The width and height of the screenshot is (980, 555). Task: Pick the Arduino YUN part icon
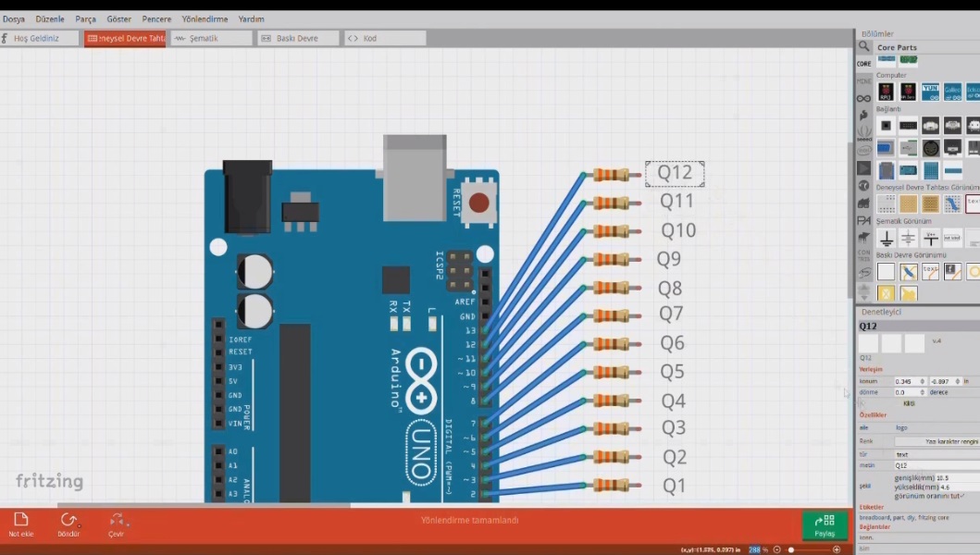tap(930, 92)
